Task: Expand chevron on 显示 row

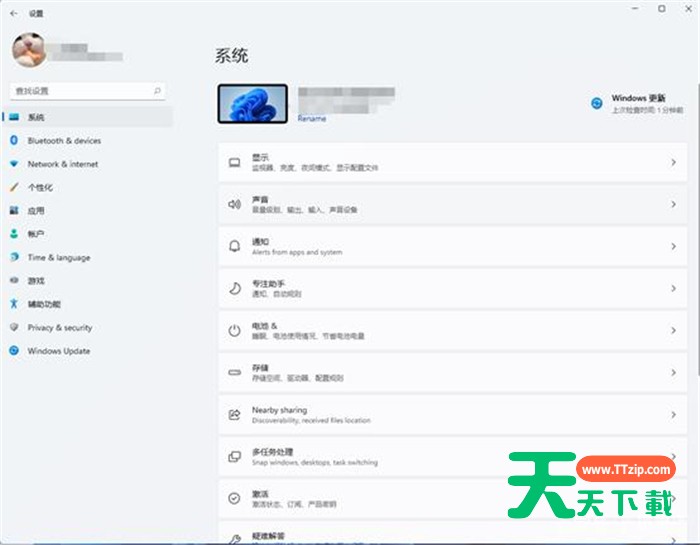Action: click(x=673, y=162)
